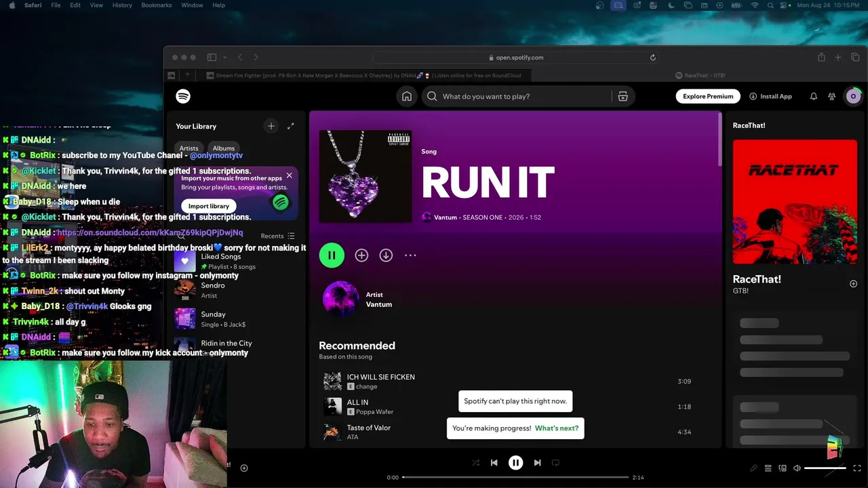Open the user profile avatar menu
The image size is (868, 488).
pyautogui.click(x=853, y=96)
